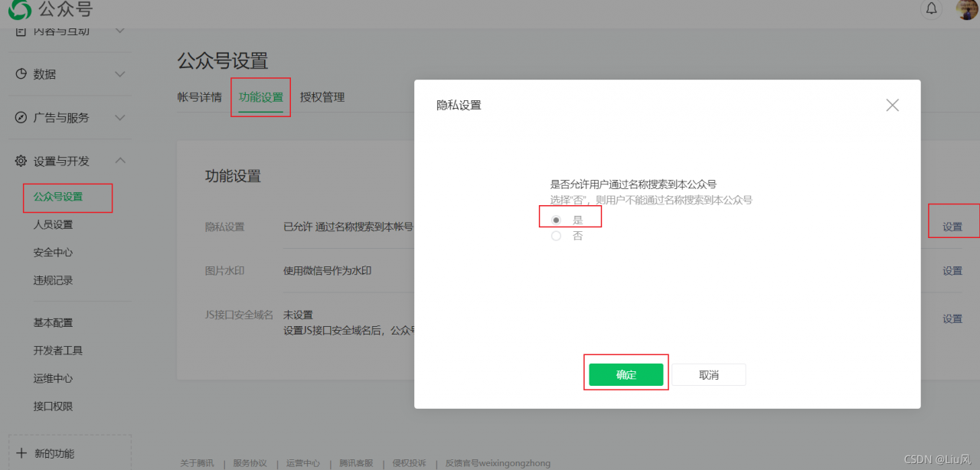The image size is (980, 470).
Task: Switch to the 授权管理 tab
Action: [x=322, y=97]
